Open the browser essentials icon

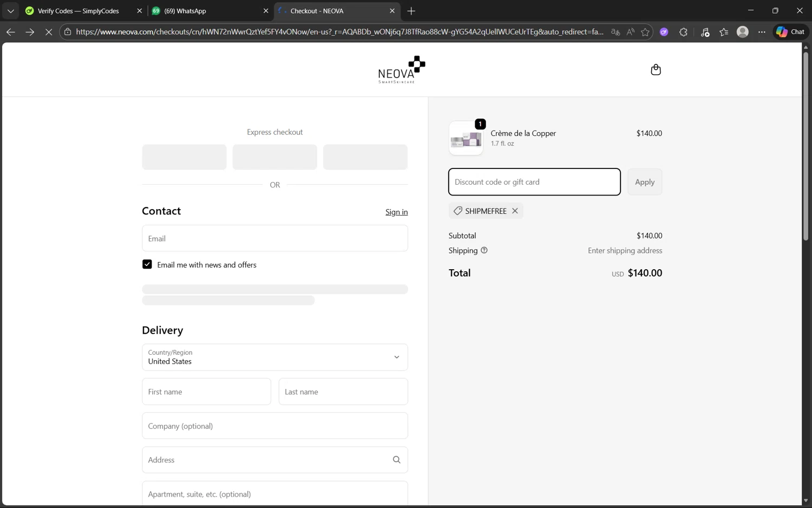pos(705,32)
